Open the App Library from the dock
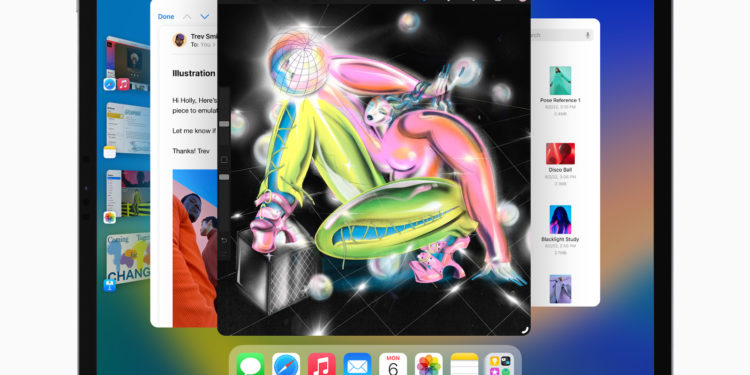750x375 pixels. pos(500,364)
